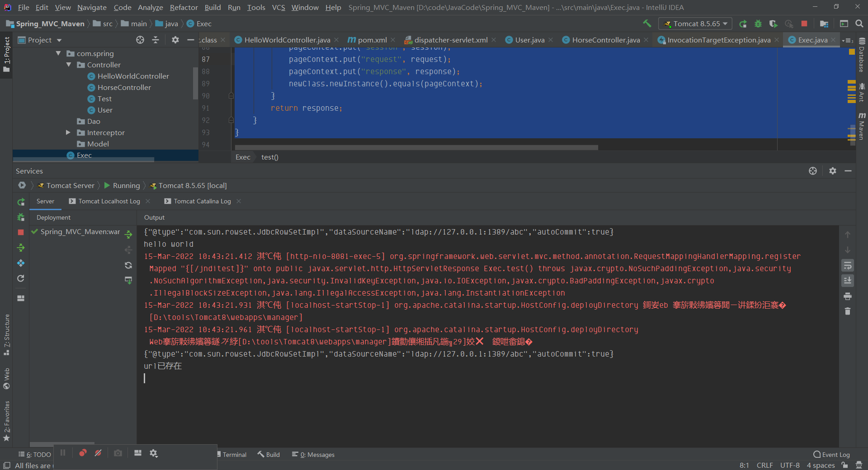868x470 pixels.
Task: Toggle mute breakpoints button
Action: click(98, 453)
